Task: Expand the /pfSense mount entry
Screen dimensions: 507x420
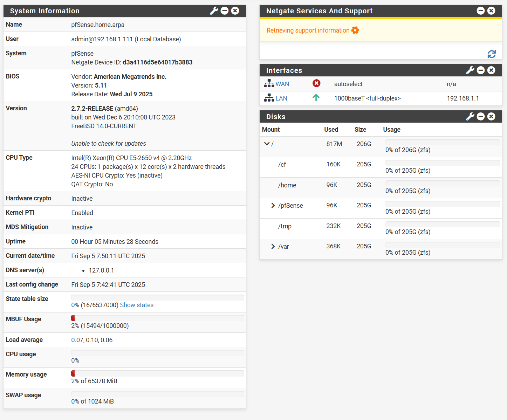Action: tap(273, 205)
